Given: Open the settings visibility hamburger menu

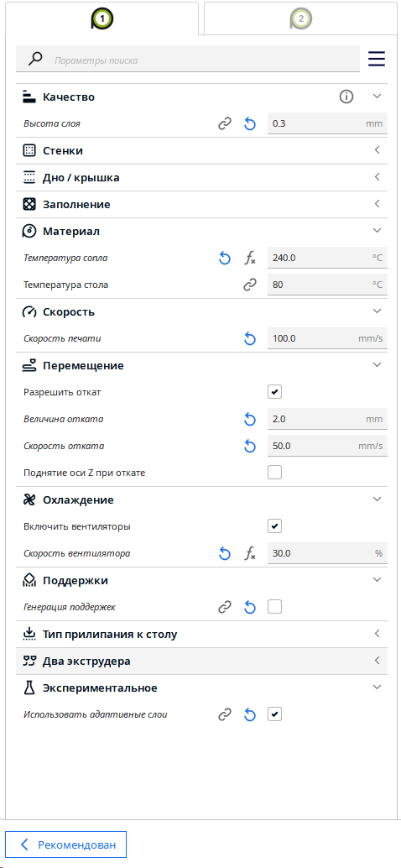Looking at the screenshot, I should coord(377,59).
